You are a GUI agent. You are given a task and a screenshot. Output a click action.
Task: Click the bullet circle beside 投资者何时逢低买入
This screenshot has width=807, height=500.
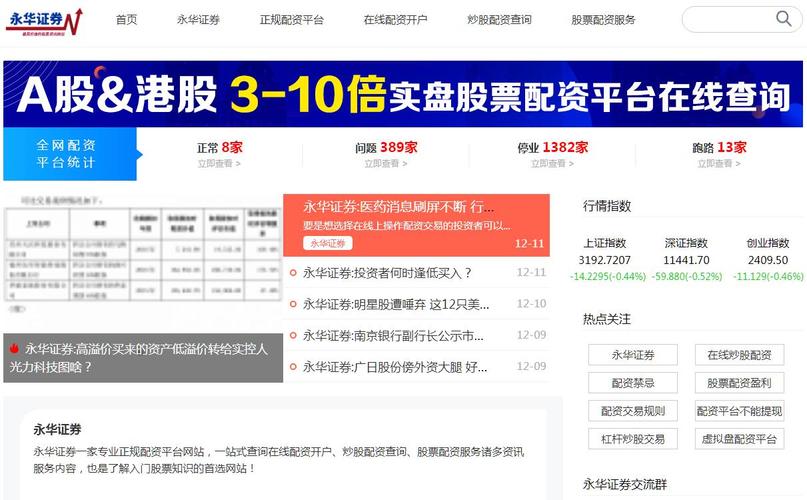[x=293, y=273]
